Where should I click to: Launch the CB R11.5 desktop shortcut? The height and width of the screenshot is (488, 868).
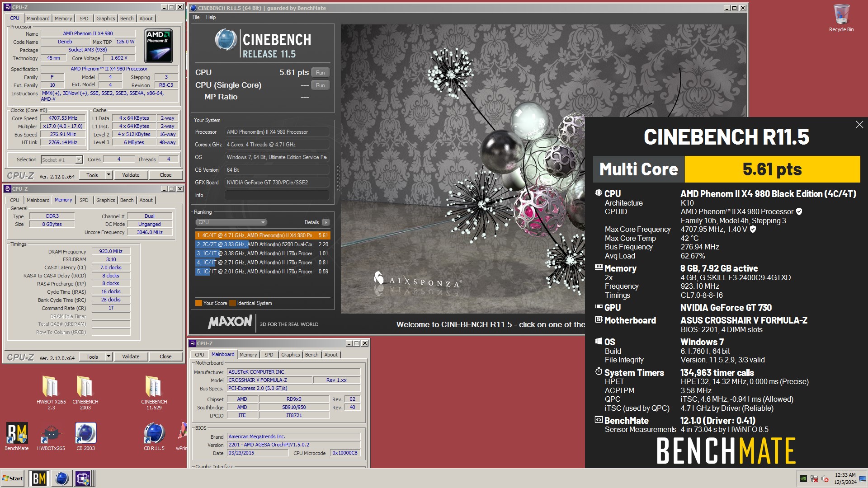coord(154,436)
